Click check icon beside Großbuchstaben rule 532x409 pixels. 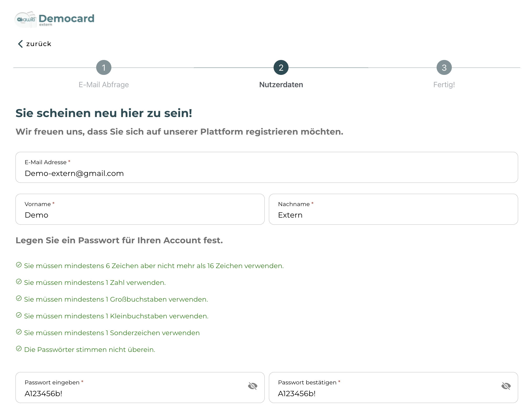pos(19,298)
